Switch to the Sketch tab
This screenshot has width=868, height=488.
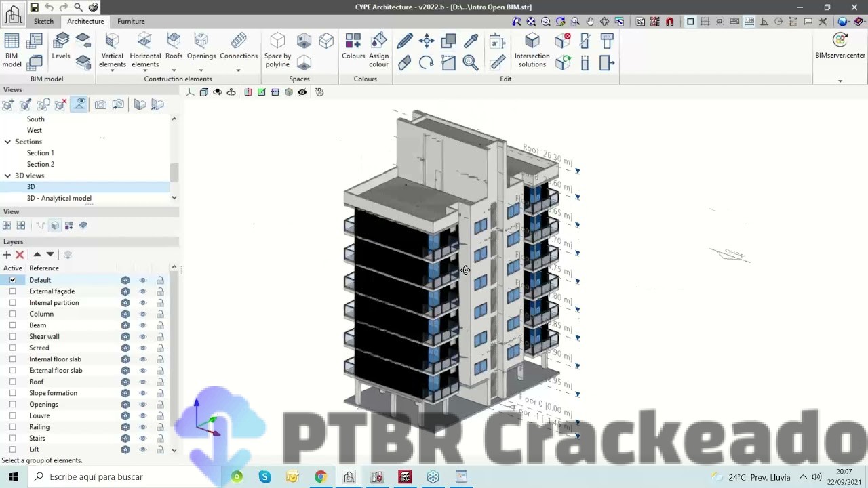(x=43, y=21)
